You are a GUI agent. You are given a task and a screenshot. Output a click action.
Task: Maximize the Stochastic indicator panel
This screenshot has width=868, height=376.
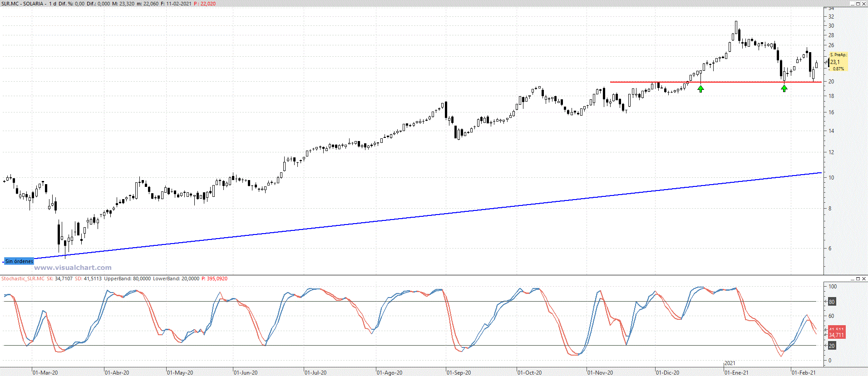pos(858,278)
